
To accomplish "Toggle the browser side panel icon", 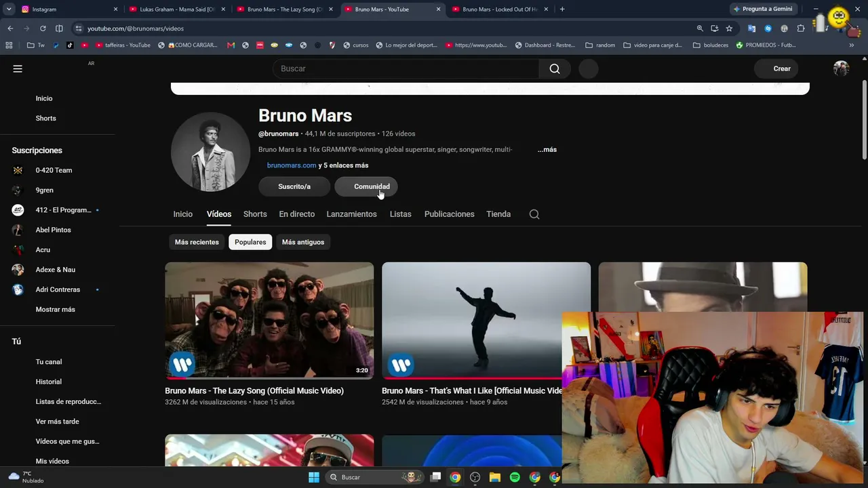I will click(59, 28).
